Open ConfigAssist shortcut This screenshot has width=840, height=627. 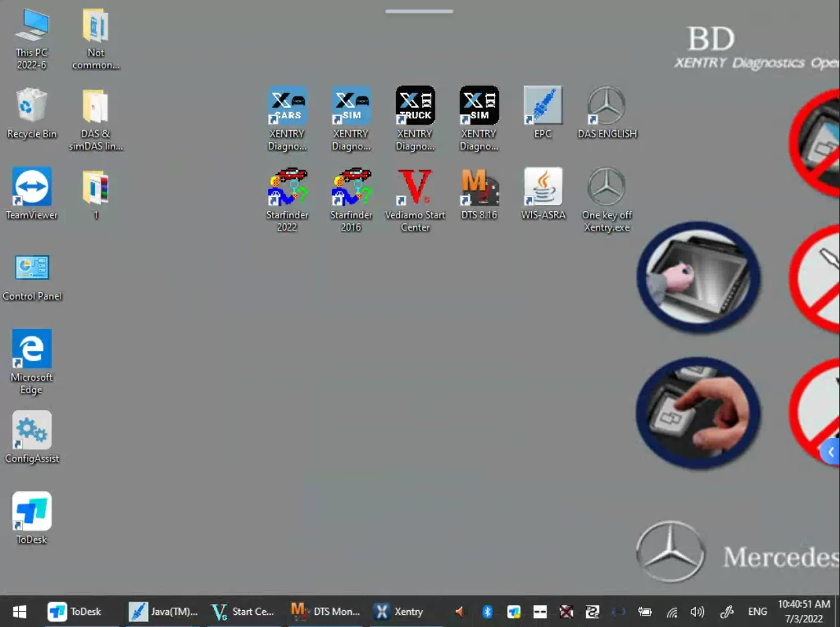pos(31,438)
